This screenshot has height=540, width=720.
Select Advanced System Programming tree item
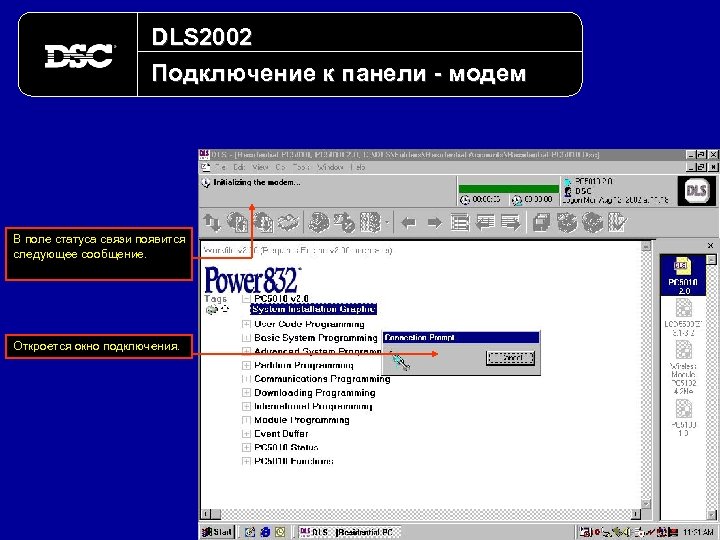[318, 352]
